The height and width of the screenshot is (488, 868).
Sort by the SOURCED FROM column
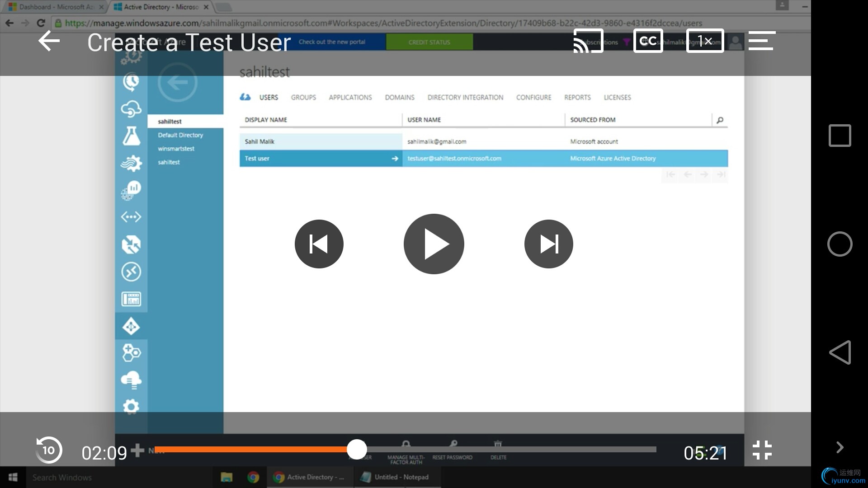tap(593, 120)
